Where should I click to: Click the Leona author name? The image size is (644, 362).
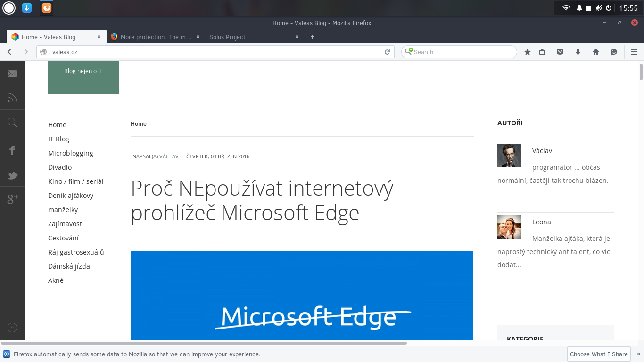tap(542, 222)
